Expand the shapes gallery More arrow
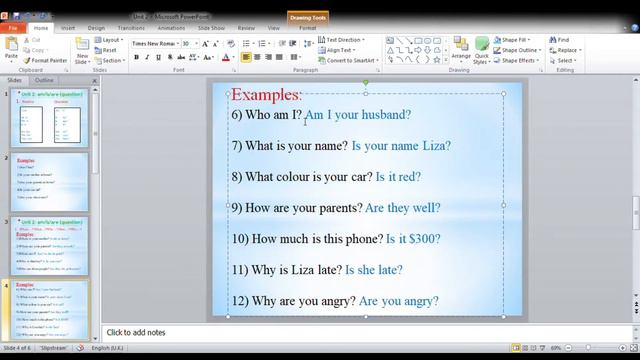Image resolution: width=640 pixels, height=360 pixels. (x=446, y=60)
